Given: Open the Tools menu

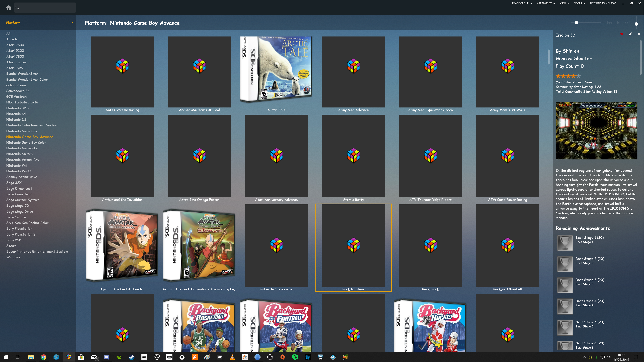Looking at the screenshot, I should point(580,3).
